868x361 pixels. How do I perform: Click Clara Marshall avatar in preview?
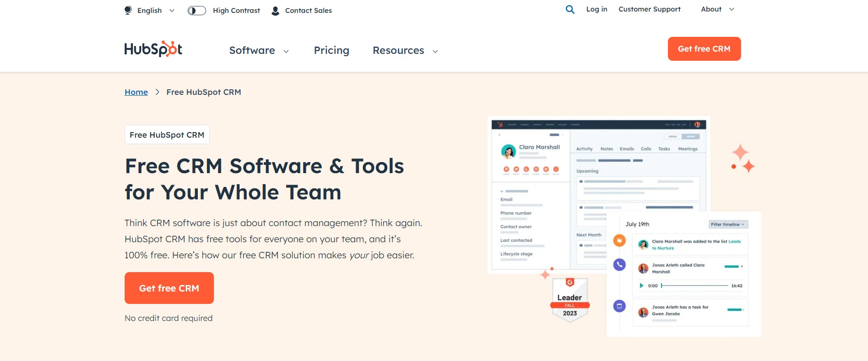[x=508, y=151]
